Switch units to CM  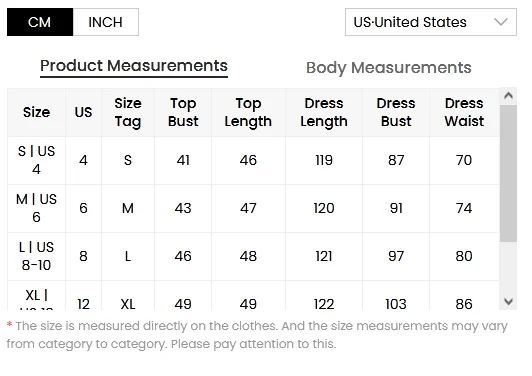(x=40, y=22)
